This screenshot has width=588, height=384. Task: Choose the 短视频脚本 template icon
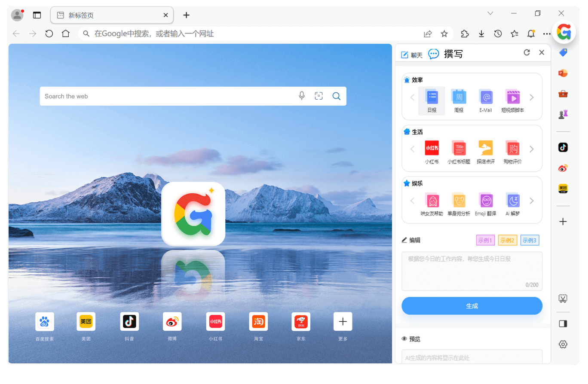(x=512, y=101)
